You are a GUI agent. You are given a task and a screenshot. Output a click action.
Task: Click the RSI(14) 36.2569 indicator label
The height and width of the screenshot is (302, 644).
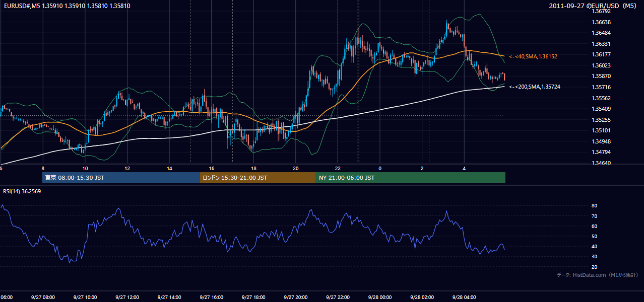[22, 191]
